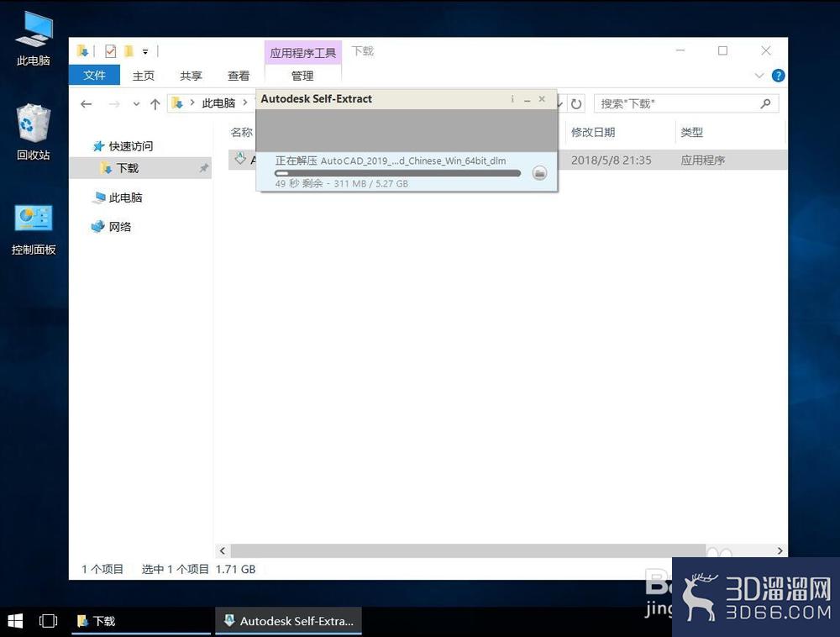Click the horizontal scrollbar thumb
840x637 pixels.
point(468,550)
